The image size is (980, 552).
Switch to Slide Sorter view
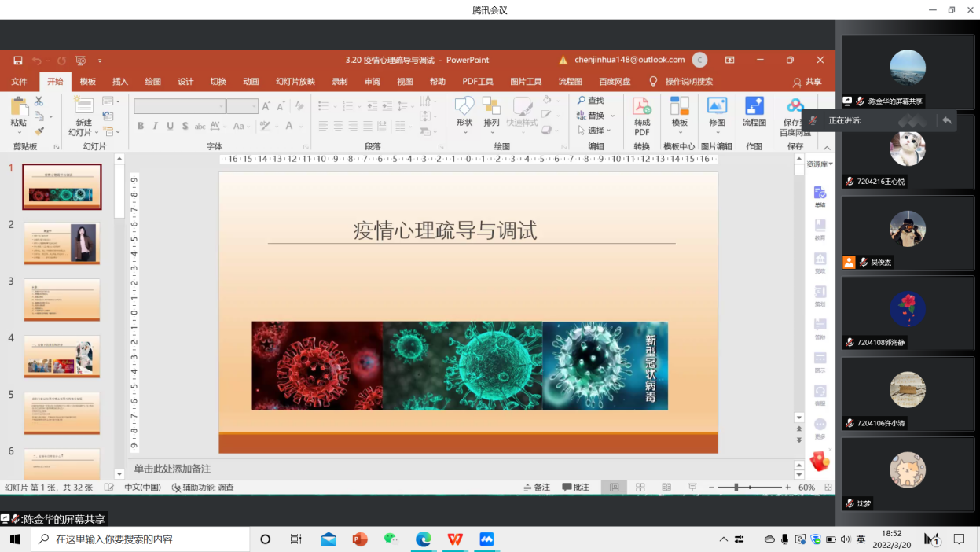tap(640, 488)
